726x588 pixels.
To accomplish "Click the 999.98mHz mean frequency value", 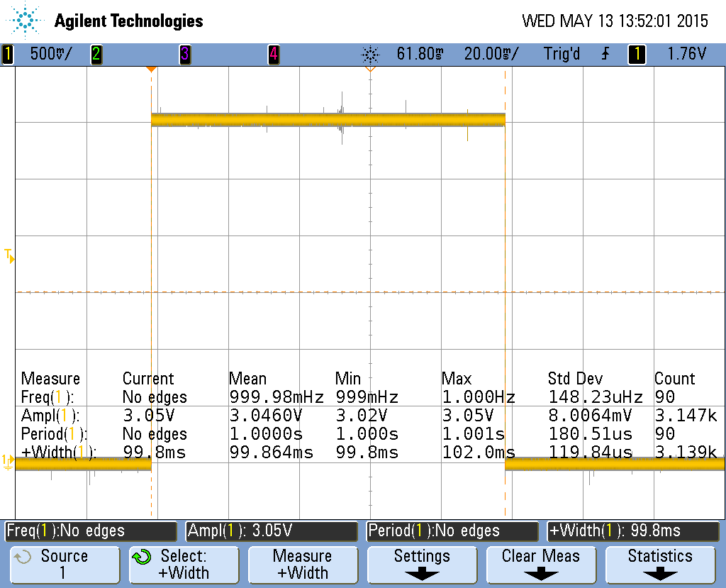I will pos(277,397).
